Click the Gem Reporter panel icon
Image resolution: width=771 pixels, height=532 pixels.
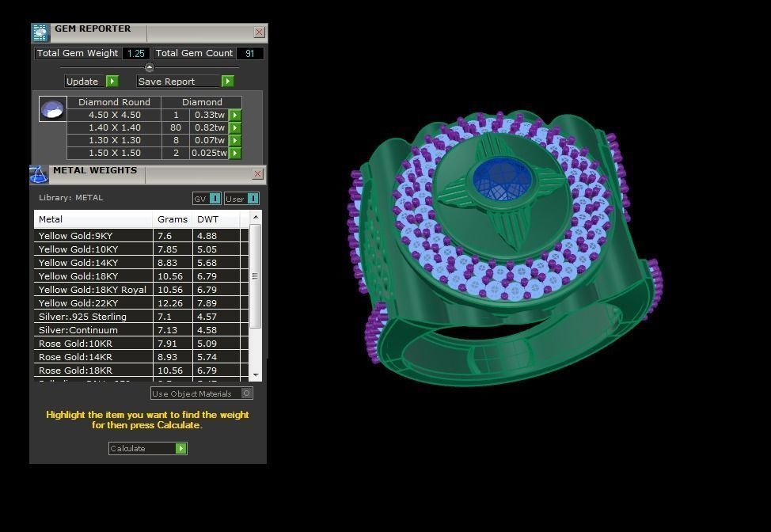click(x=40, y=33)
